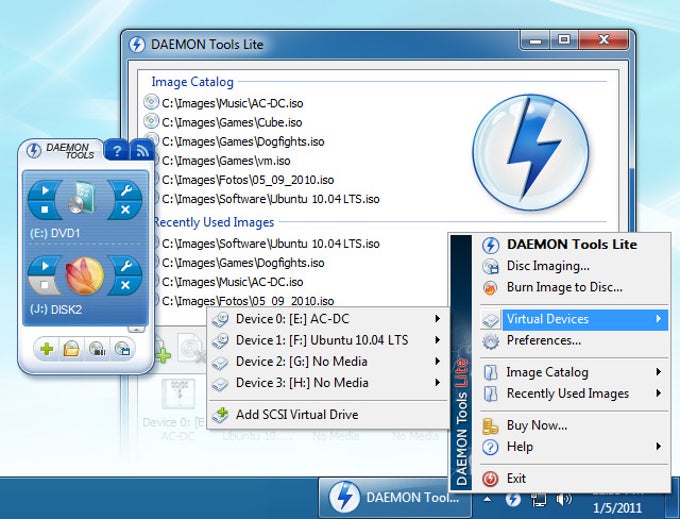Expand Device 1: [F:] Ubuntu 10.04 LTS
This screenshot has width=680, height=519.
(327, 340)
